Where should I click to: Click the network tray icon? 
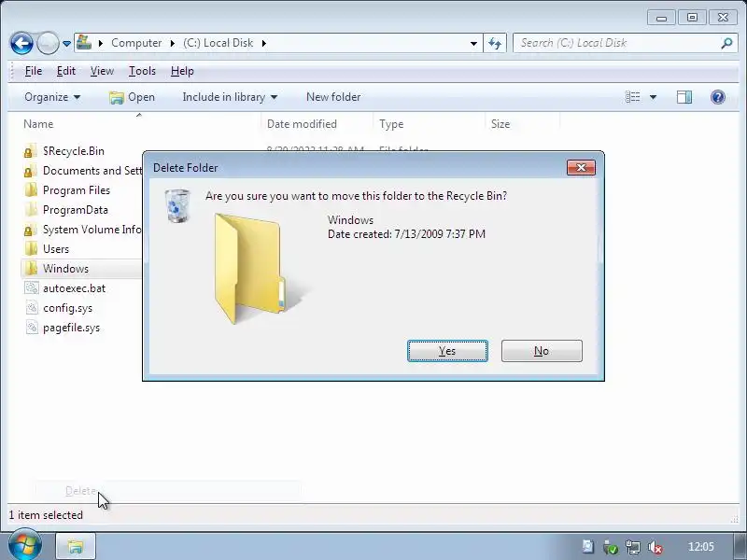tap(633, 547)
